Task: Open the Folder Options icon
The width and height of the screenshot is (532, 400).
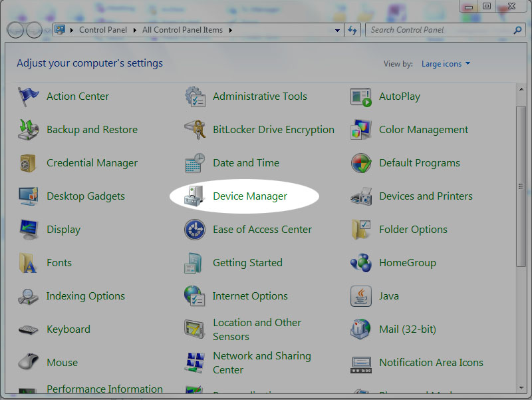Action: coord(361,230)
